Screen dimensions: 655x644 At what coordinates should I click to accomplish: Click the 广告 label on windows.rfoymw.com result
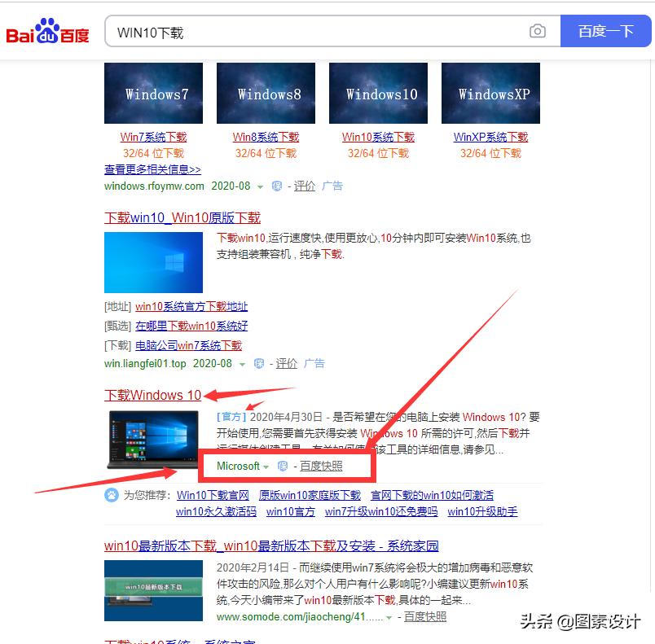point(332,186)
